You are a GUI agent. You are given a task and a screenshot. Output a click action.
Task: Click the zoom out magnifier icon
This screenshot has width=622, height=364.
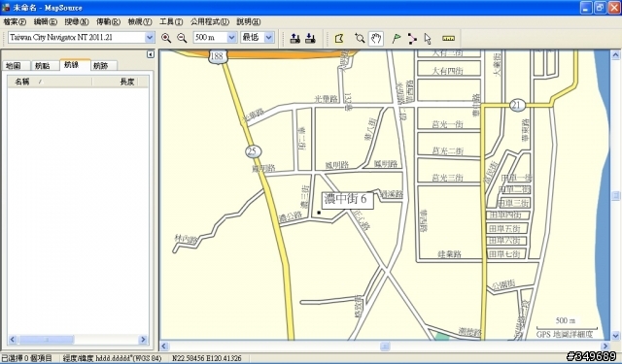182,38
